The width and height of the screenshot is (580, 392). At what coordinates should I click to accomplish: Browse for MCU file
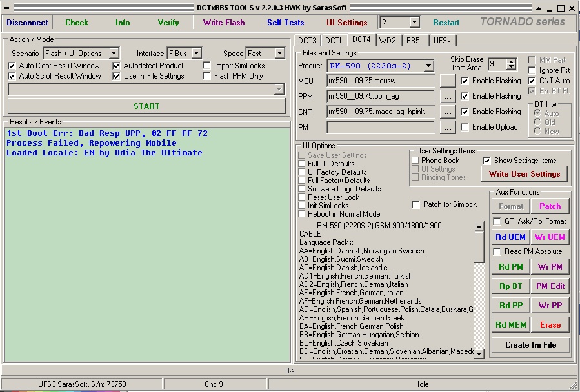tap(448, 81)
